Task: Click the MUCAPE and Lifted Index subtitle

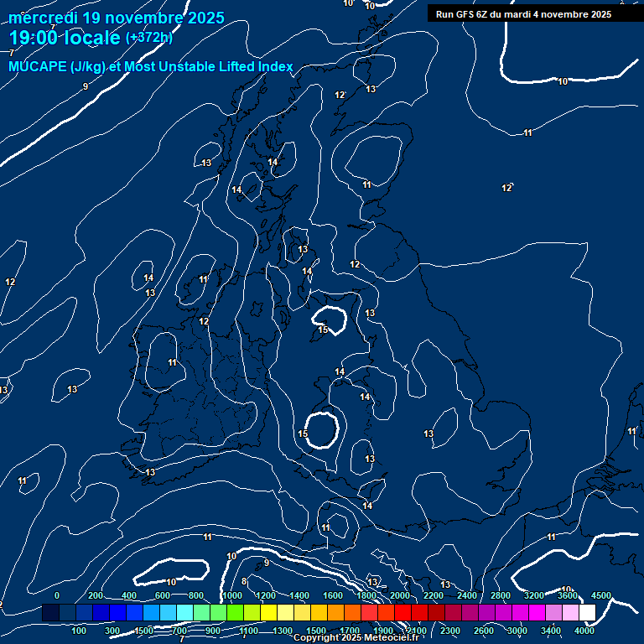Action: (x=151, y=66)
